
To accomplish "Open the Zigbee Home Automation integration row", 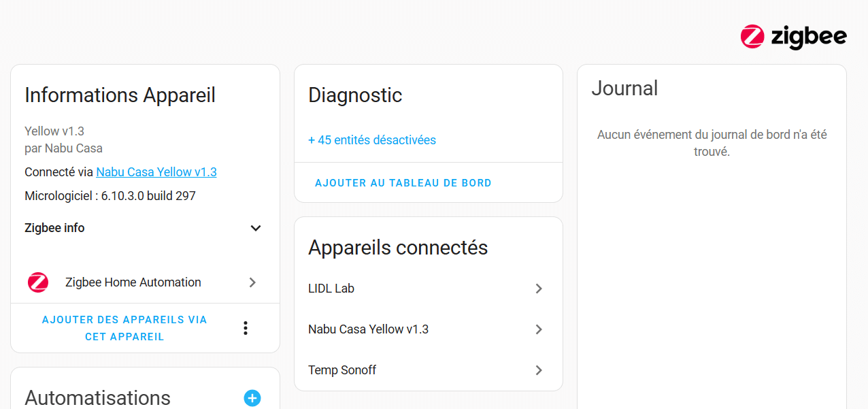I will 146,282.
